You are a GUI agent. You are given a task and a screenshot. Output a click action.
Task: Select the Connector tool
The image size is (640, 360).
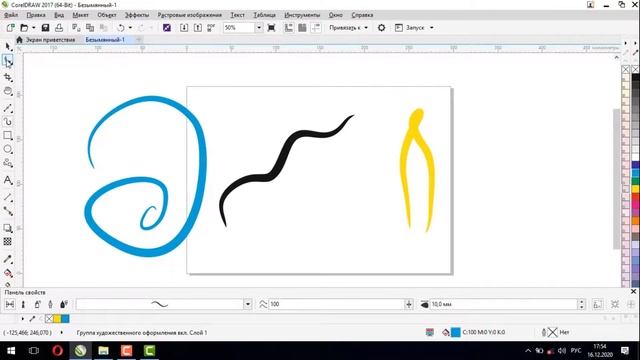(8, 211)
